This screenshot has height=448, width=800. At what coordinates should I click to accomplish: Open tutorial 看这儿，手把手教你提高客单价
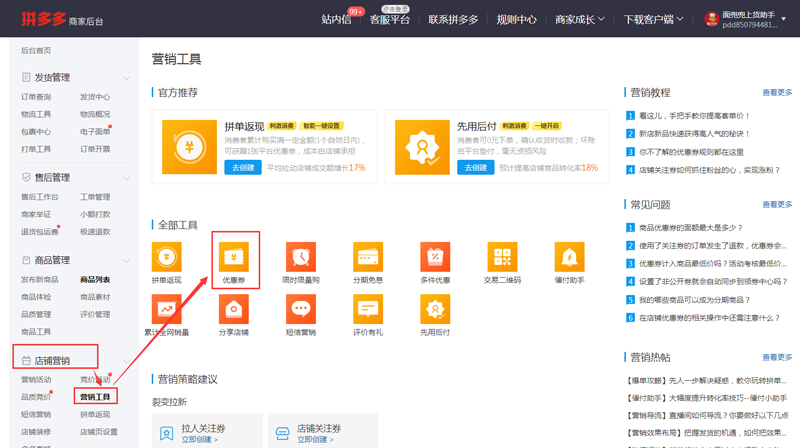click(694, 116)
